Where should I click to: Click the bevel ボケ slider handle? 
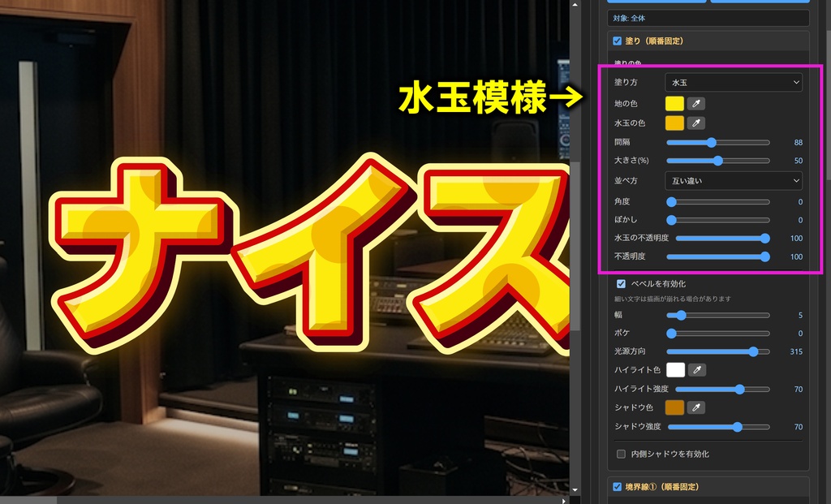[x=671, y=334]
